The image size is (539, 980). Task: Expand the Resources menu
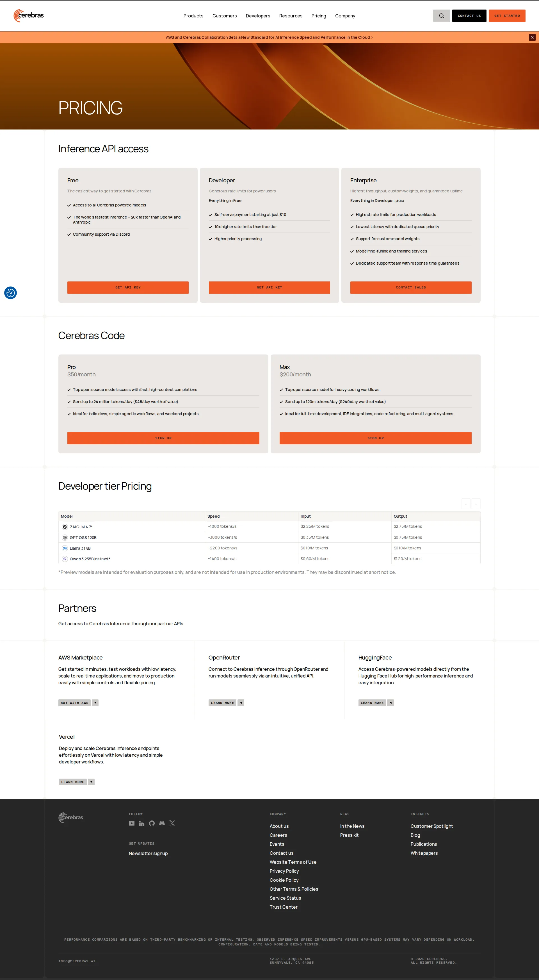(x=291, y=16)
